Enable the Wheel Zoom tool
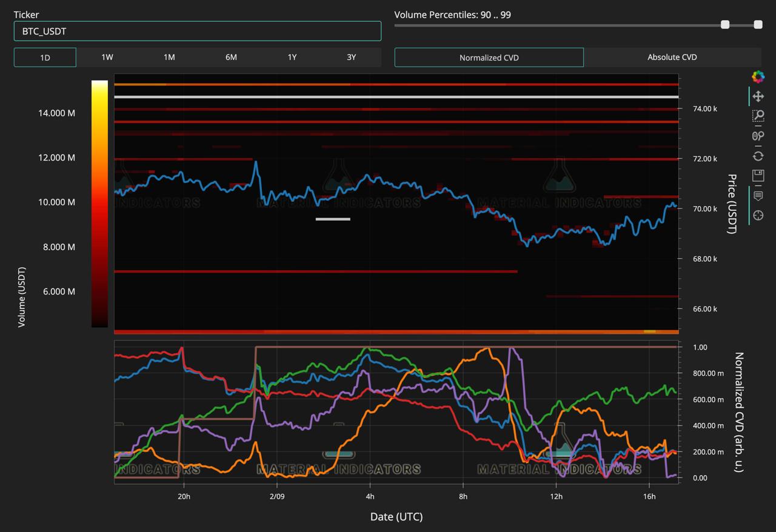The width and height of the screenshot is (776, 532). (758, 136)
